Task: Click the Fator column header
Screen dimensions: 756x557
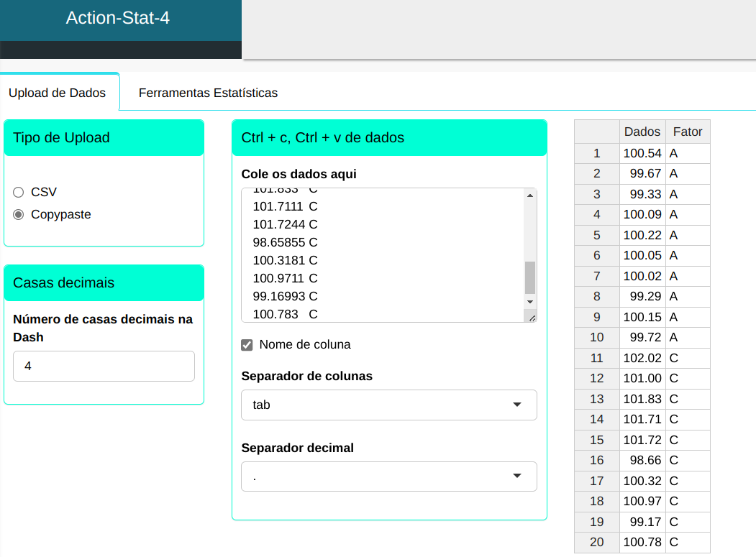Action: click(687, 132)
